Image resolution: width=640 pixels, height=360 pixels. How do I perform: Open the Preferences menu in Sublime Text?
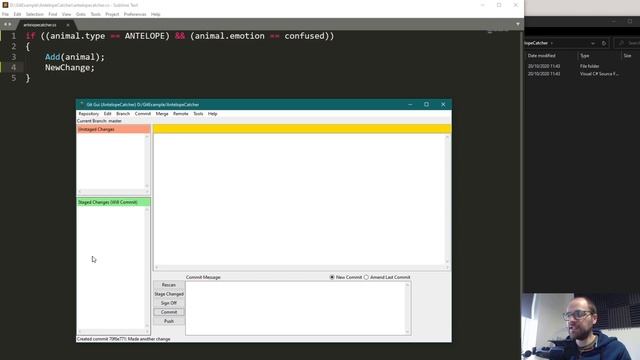click(135, 14)
